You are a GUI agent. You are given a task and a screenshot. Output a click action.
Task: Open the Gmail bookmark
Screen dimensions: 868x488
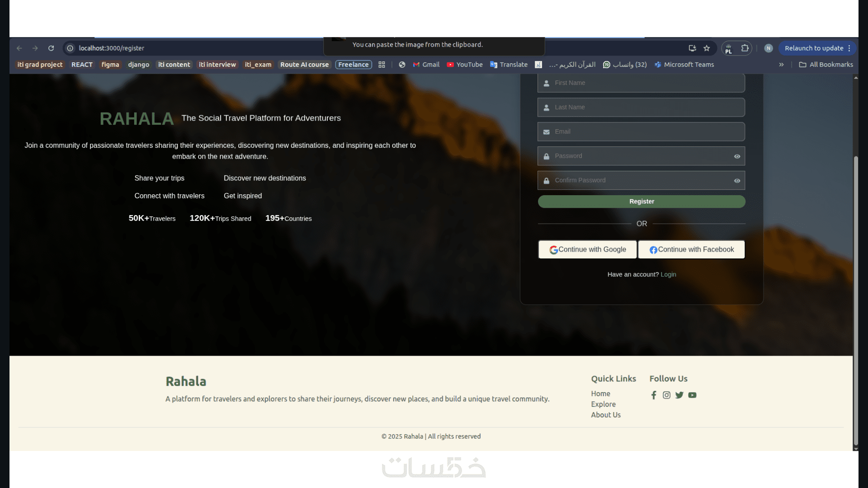(426, 65)
